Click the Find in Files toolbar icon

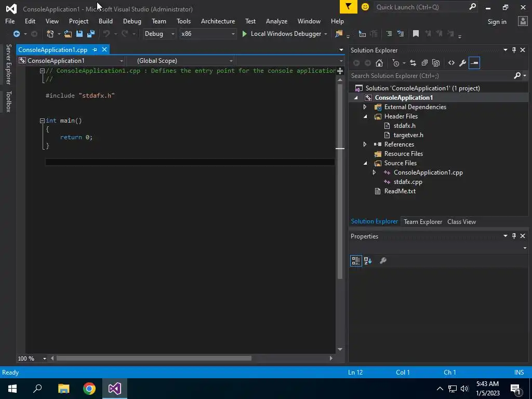coord(339,34)
